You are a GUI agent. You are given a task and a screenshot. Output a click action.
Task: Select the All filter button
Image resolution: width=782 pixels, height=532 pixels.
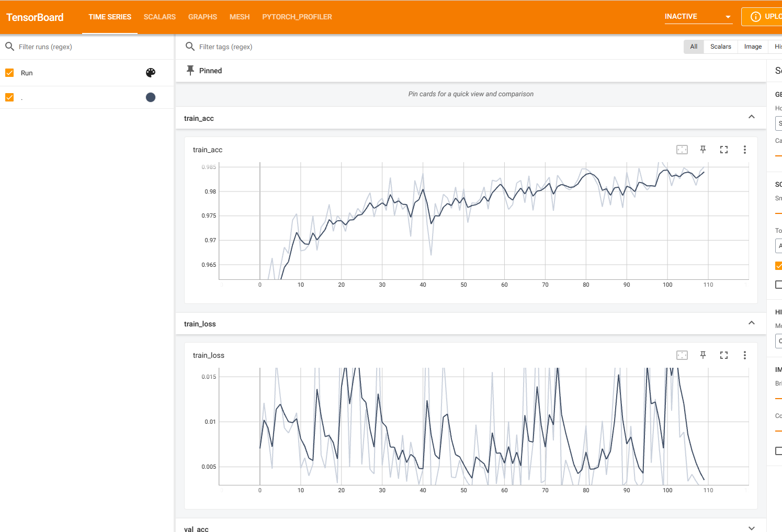click(x=694, y=47)
